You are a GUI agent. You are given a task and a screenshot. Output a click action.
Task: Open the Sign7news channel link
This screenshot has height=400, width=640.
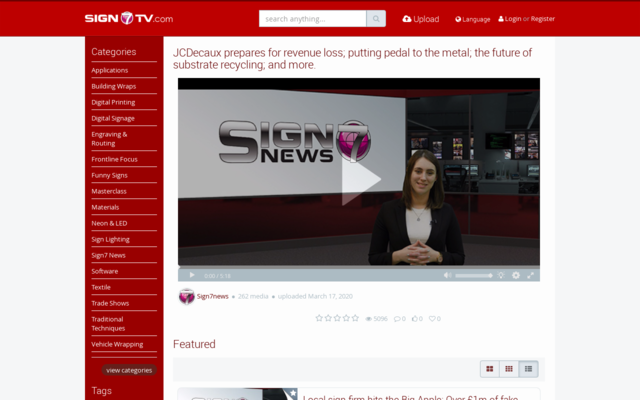coord(213,296)
